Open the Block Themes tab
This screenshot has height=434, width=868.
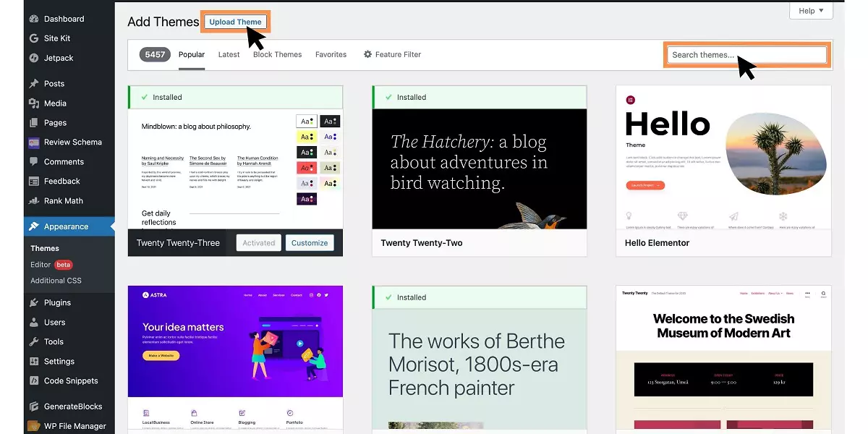(x=277, y=54)
